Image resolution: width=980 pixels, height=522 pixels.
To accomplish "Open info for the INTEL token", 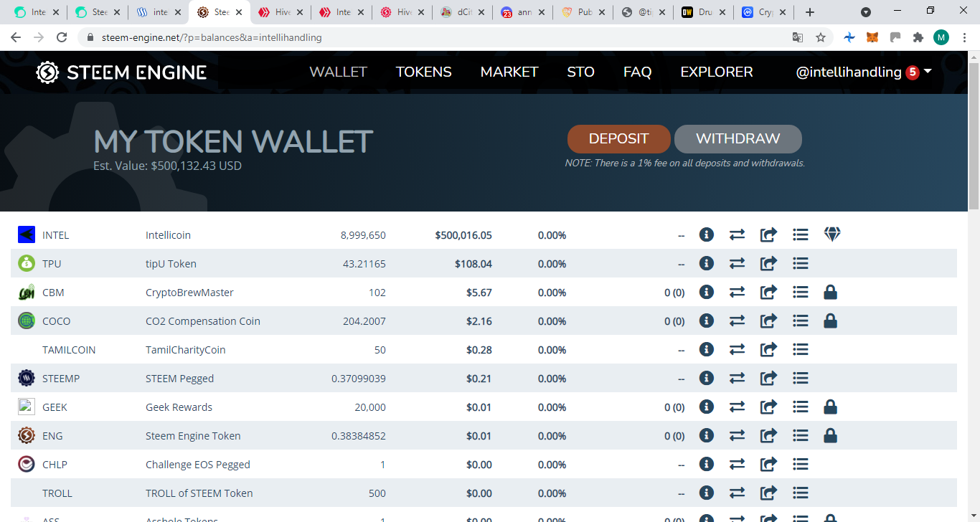I will tap(707, 234).
